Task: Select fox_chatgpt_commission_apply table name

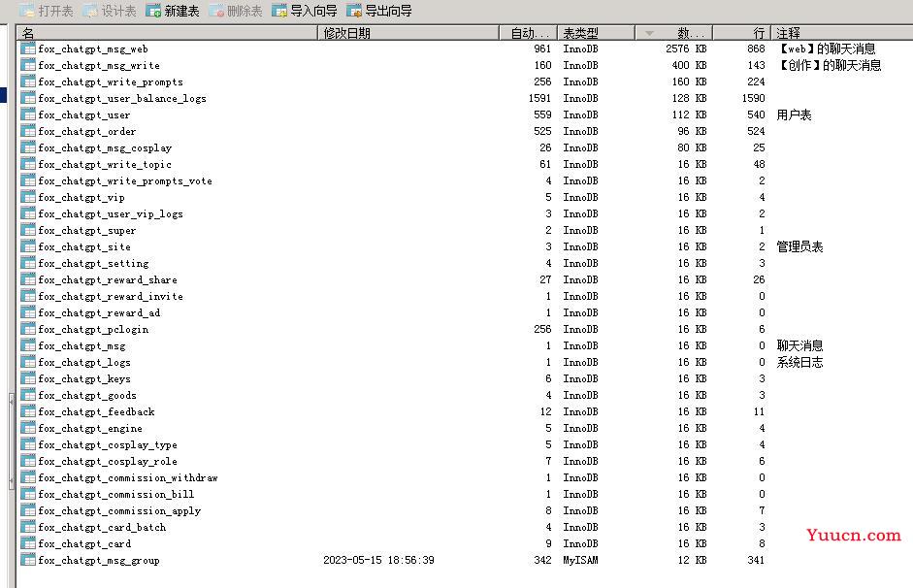Action: (119, 510)
